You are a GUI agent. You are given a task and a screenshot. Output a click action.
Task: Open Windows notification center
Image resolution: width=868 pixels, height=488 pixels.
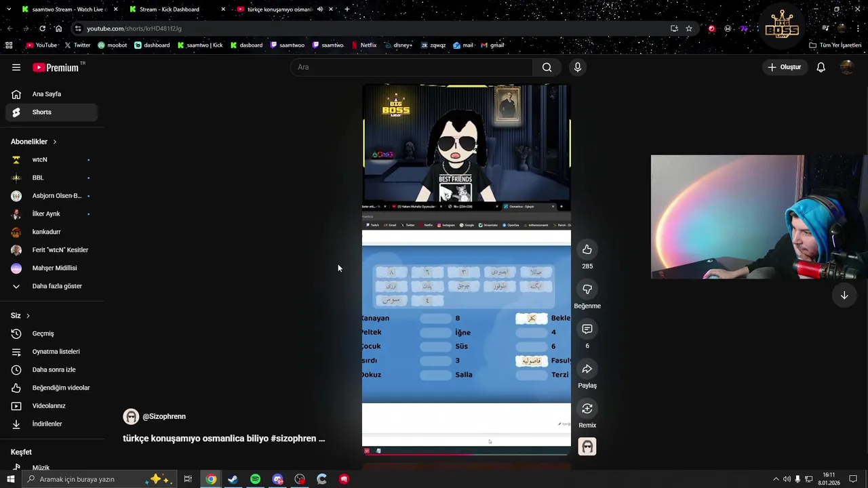[x=853, y=479]
